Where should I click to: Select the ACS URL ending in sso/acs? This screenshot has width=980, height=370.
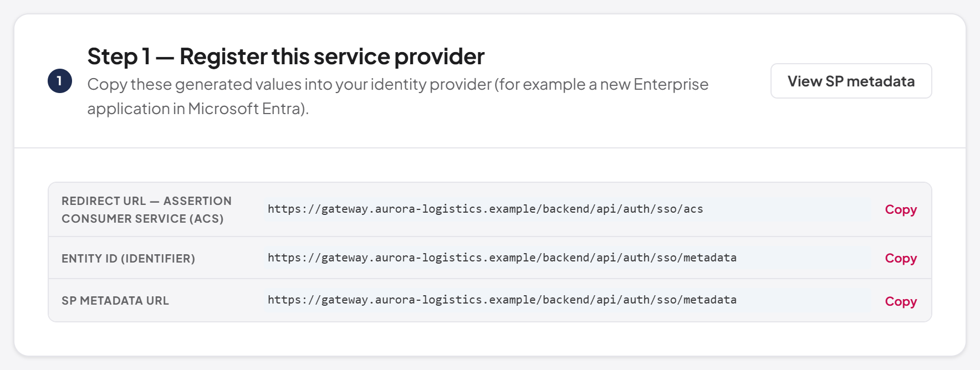point(567,209)
